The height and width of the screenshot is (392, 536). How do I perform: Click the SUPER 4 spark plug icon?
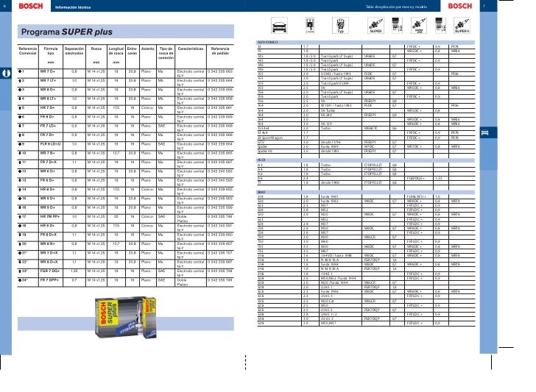(x=462, y=26)
